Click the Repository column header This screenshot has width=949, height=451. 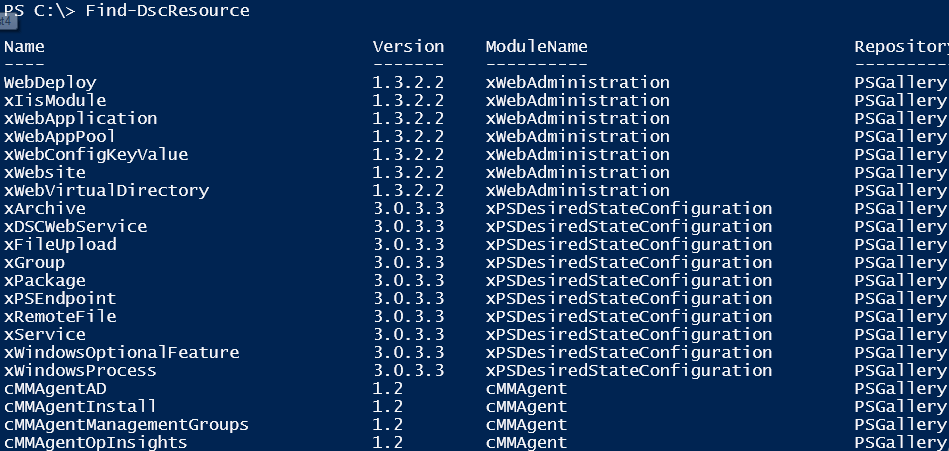tap(899, 46)
